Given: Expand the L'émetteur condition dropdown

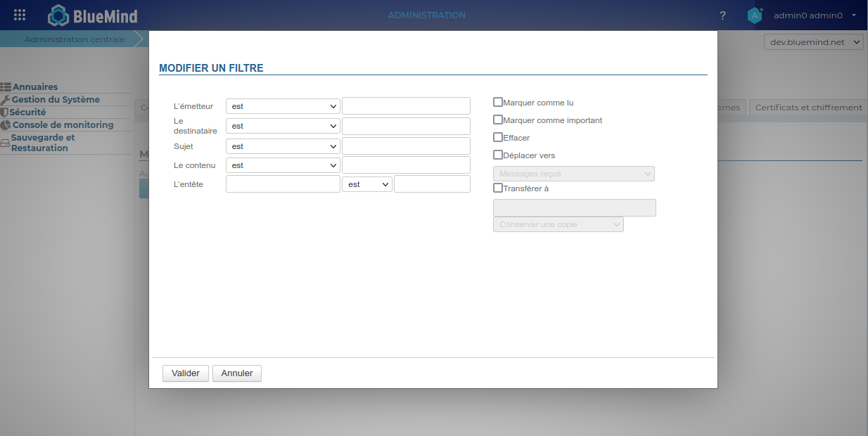Looking at the screenshot, I should coord(283,106).
